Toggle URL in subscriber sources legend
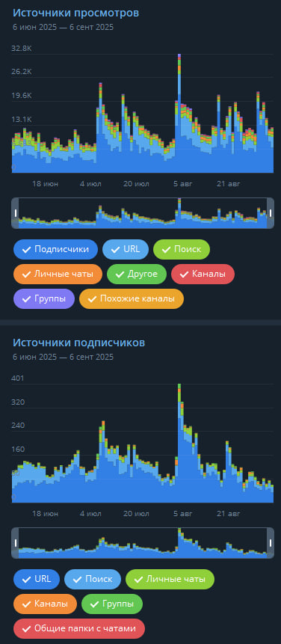The width and height of the screenshot is (281, 644). pos(37,579)
